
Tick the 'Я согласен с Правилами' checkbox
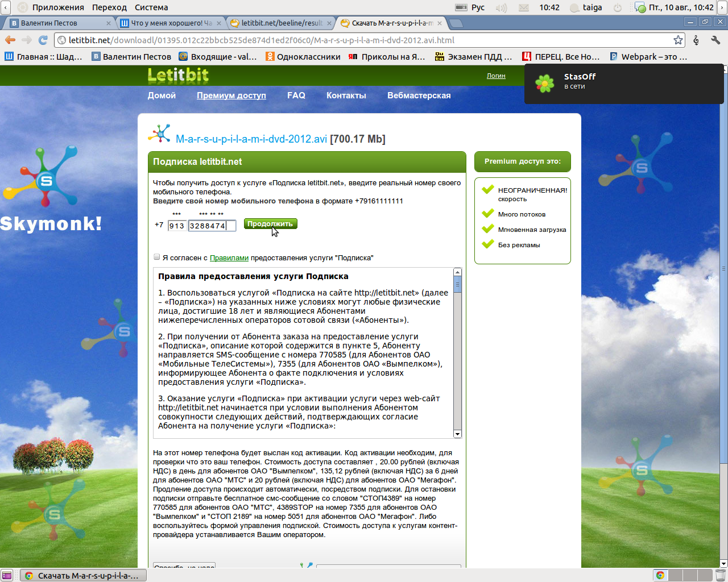point(157,257)
